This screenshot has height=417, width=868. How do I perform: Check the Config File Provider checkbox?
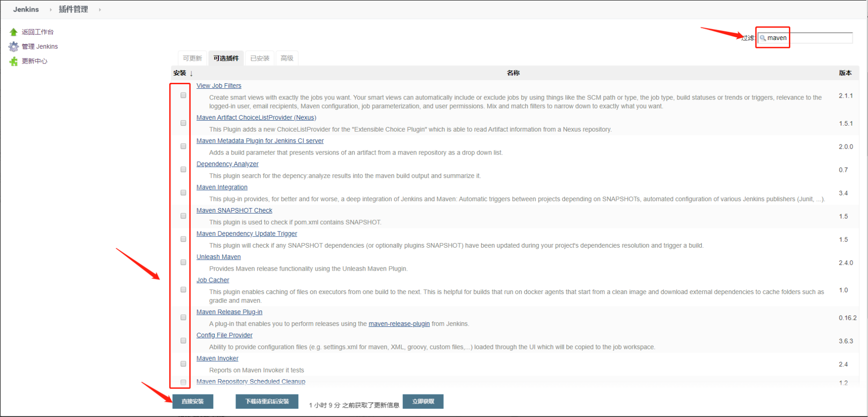pyautogui.click(x=183, y=341)
